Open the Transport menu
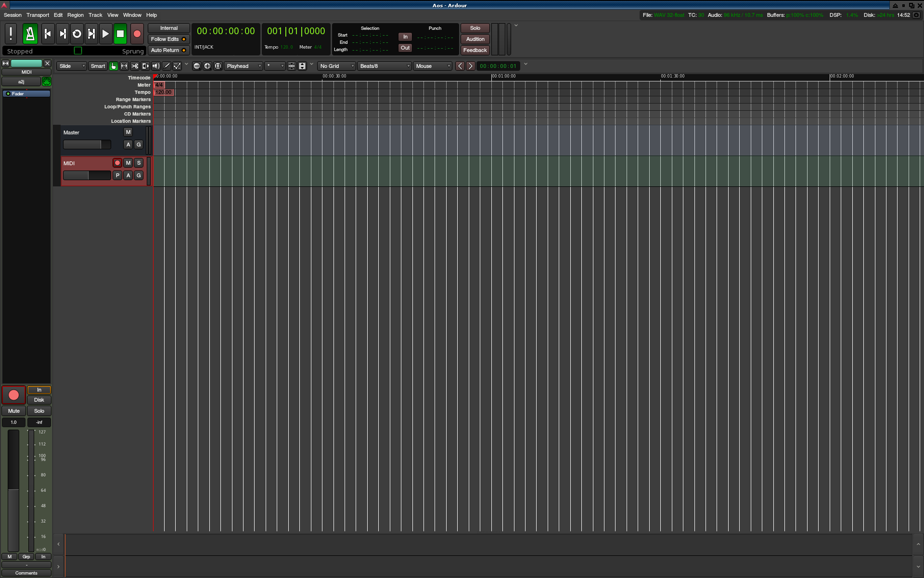The height and width of the screenshot is (578, 924). coord(38,15)
